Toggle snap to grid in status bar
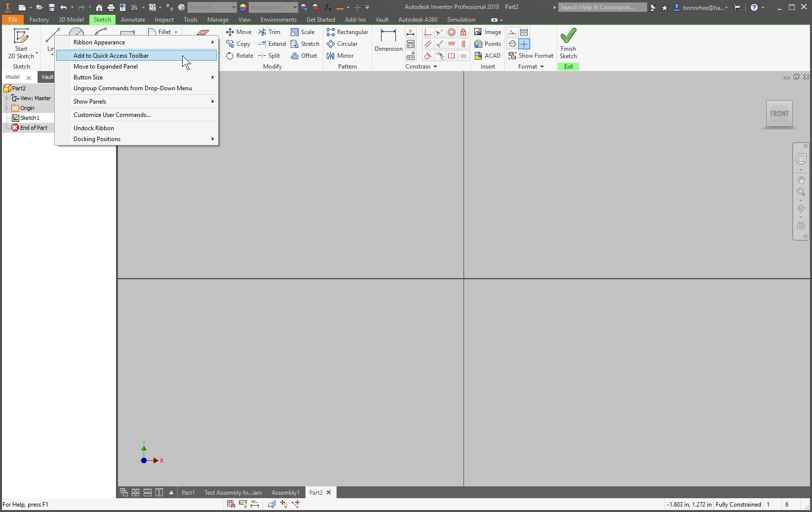Screen dimensions: 812x512 point(231,504)
